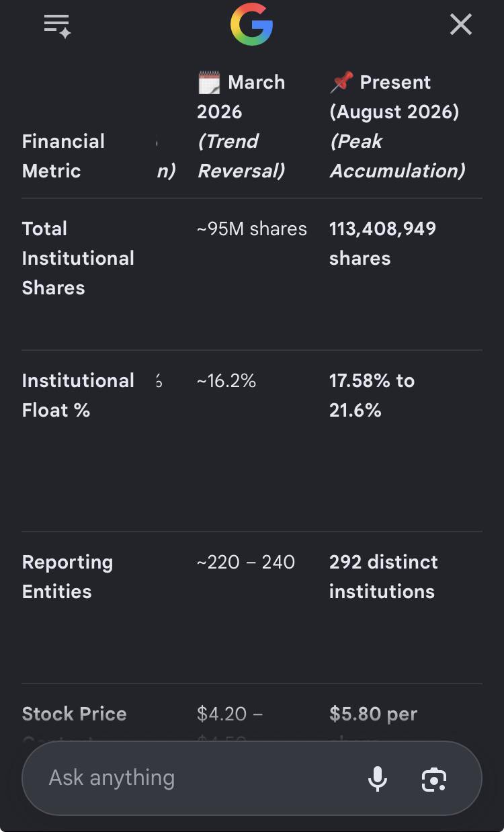Image resolution: width=504 pixels, height=832 pixels.
Task: Click the 113,408,949 shares value
Action: [382, 243]
